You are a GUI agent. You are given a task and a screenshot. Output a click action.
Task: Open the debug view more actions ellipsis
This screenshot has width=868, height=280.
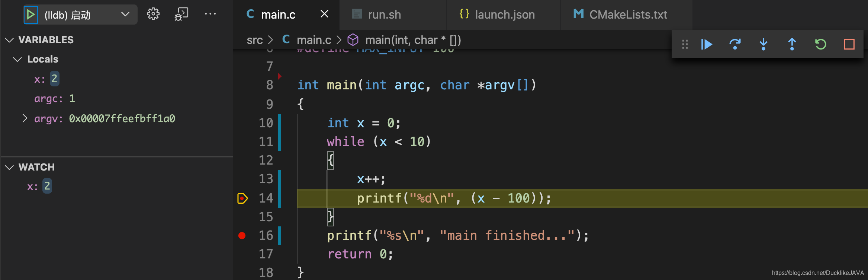pyautogui.click(x=210, y=14)
